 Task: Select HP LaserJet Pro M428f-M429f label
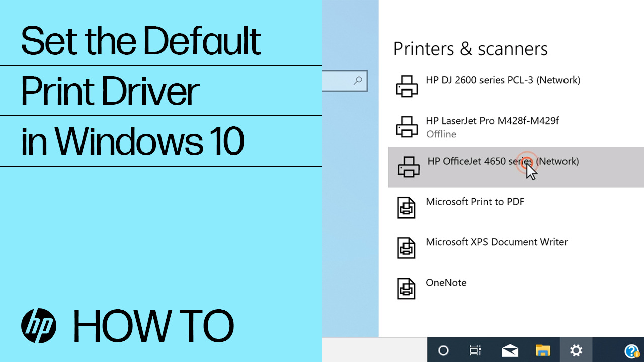[492, 121]
